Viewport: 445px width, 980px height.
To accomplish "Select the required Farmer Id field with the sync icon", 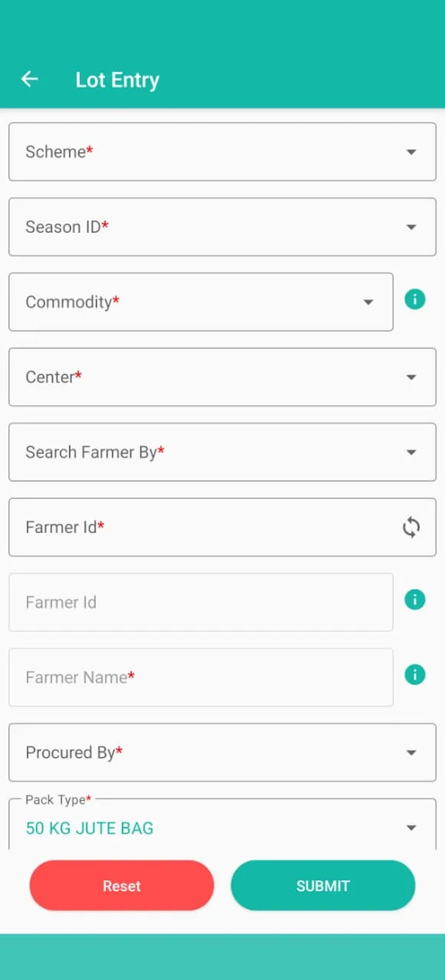I will pos(222,527).
